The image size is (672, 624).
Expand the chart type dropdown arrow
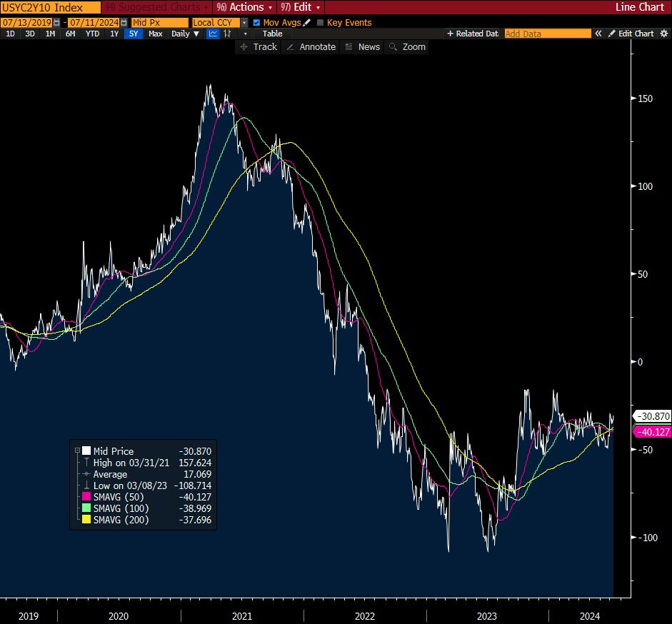pyautogui.click(x=245, y=34)
